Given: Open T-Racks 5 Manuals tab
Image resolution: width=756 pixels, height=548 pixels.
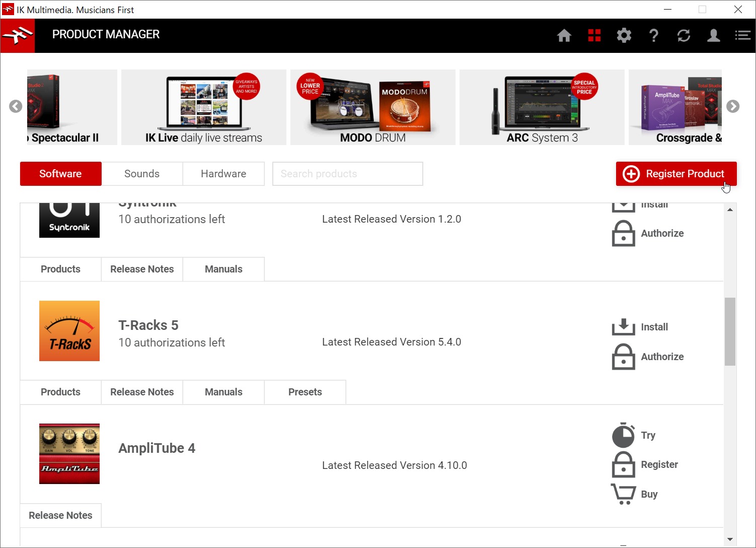Looking at the screenshot, I should [223, 392].
